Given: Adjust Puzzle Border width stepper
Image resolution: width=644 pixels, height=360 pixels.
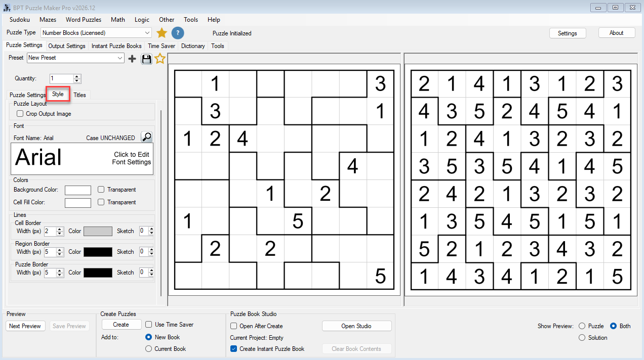Looking at the screenshot, I should [60, 273].
